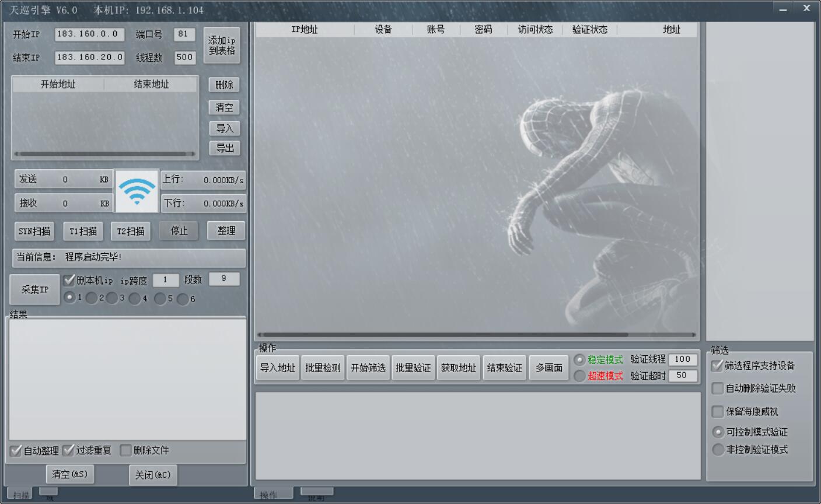Minimize the 天巡引擎 window
Screen dimensions: 821x504
point(783,9)
